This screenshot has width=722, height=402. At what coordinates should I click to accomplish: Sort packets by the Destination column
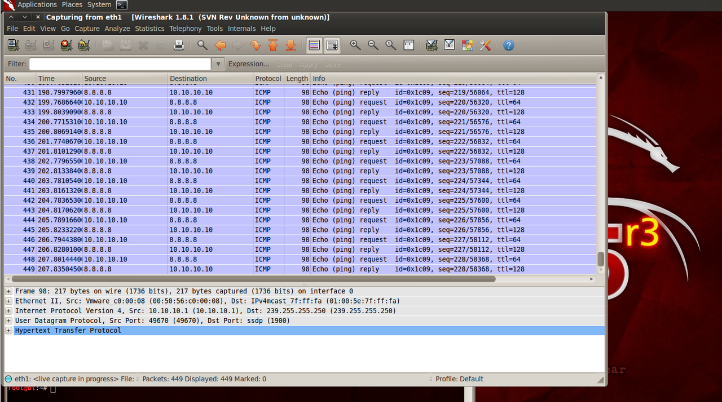coord(210,79)
